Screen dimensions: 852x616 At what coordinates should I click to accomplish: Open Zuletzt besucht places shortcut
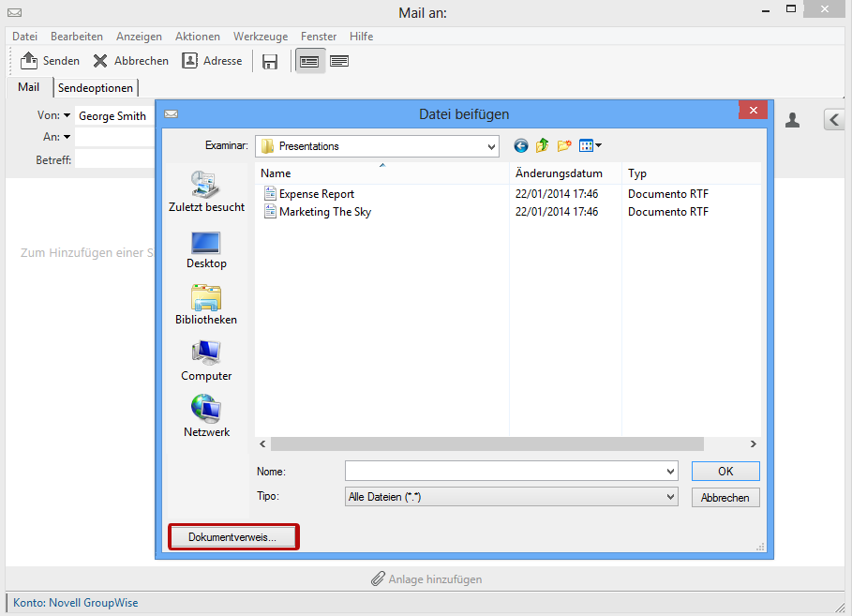[206, 191]
